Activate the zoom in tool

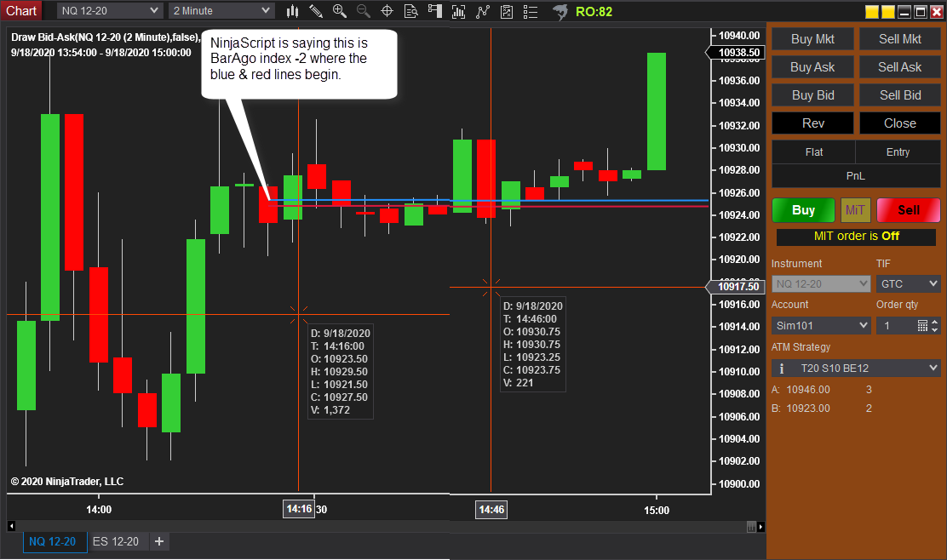point(339,11)
